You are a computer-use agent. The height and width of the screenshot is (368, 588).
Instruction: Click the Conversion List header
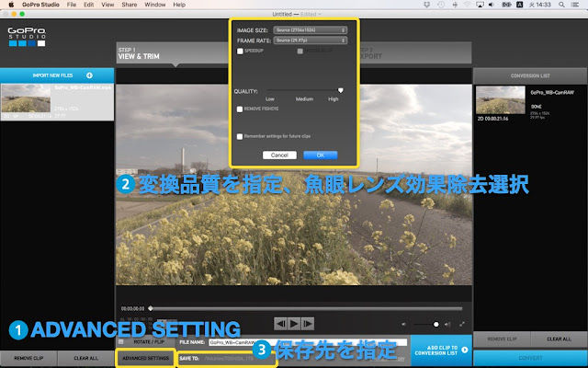point(530,75)
